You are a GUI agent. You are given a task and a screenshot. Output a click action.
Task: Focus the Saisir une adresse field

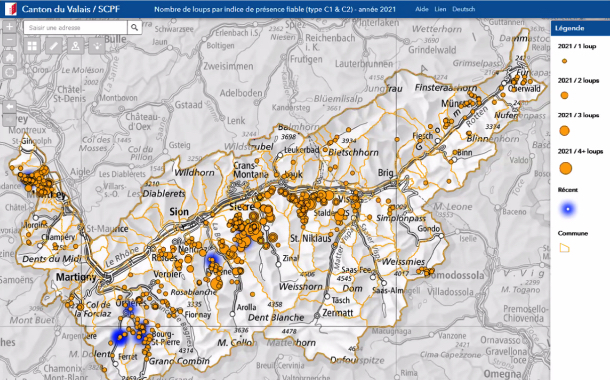(x=75, y=28)
